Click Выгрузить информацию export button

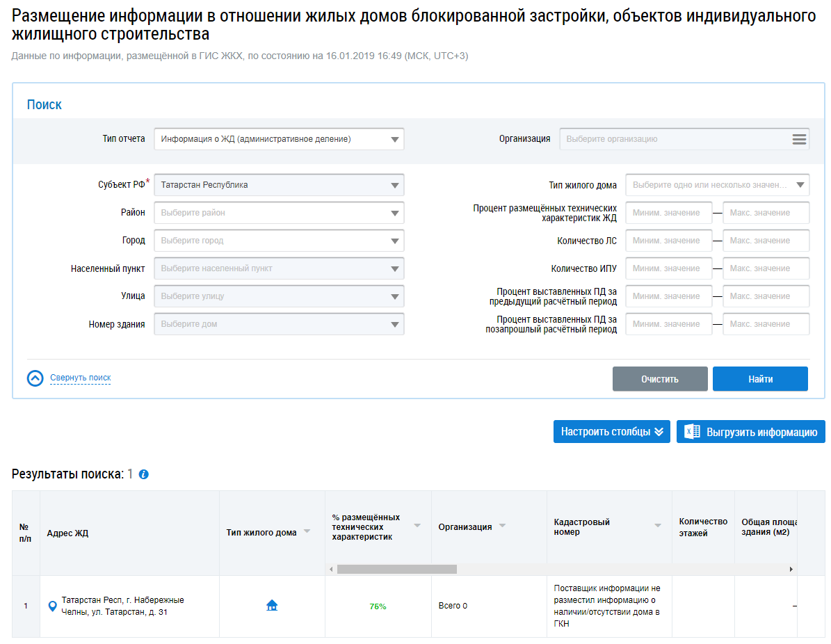750,432
